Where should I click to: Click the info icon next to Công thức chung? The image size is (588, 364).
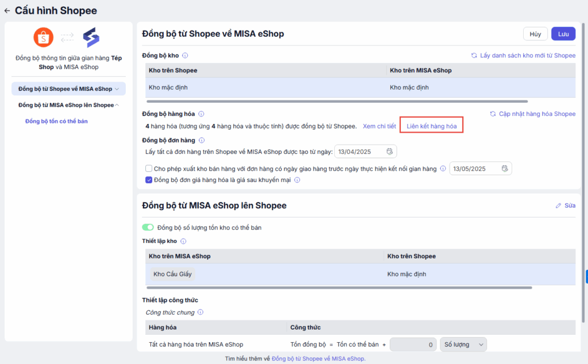click(x=200, y=312)
